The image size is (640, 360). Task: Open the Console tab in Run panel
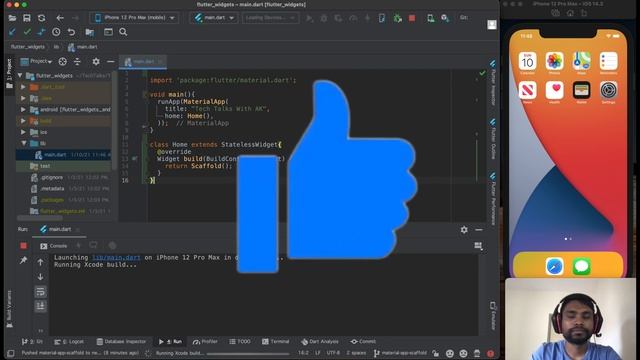53,246
